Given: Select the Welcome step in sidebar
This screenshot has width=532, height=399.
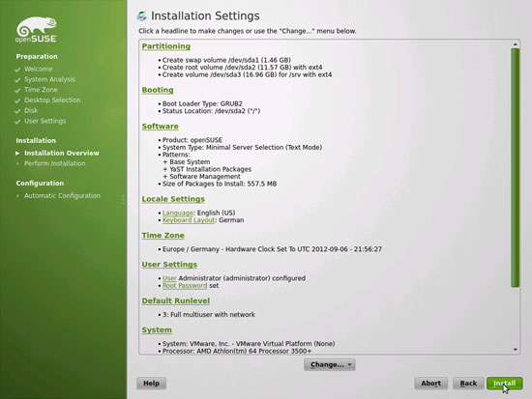Looking at the screenshot, I should click(x=38, y=69).
